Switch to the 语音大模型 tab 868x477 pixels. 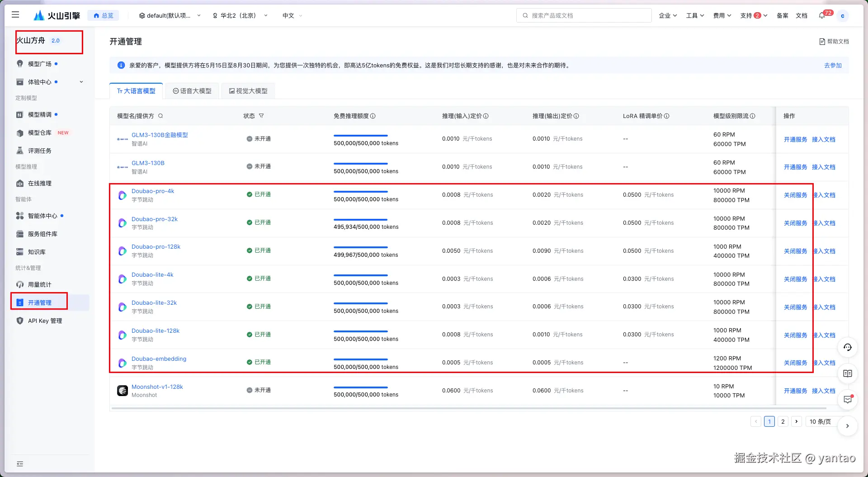tap(192, 91)
